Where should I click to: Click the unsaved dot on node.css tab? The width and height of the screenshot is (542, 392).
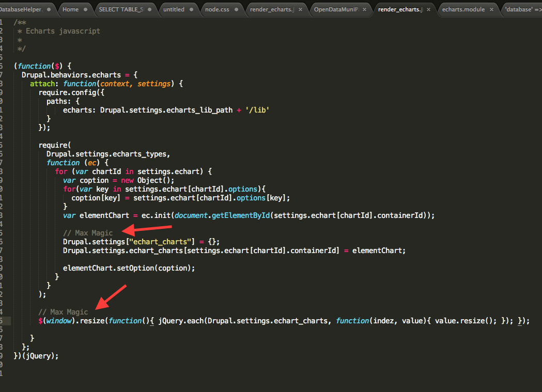pyautogui.click(x=236, y=9)
